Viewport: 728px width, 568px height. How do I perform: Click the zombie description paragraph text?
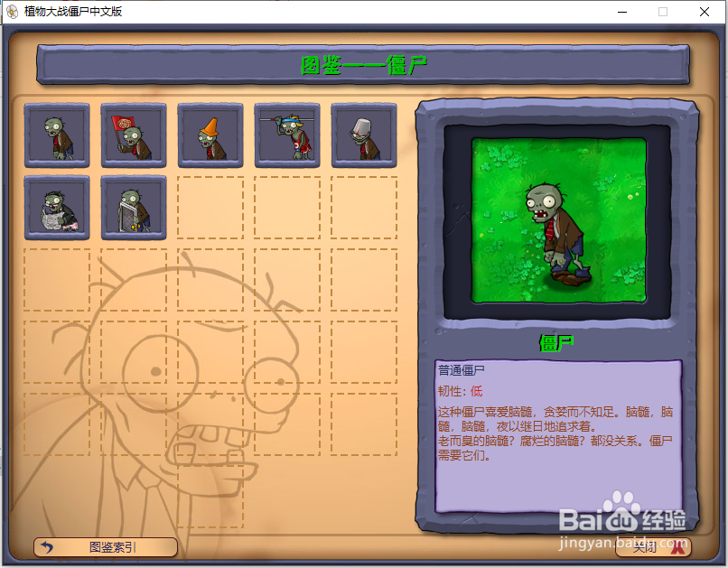click(x=555, y=433)
